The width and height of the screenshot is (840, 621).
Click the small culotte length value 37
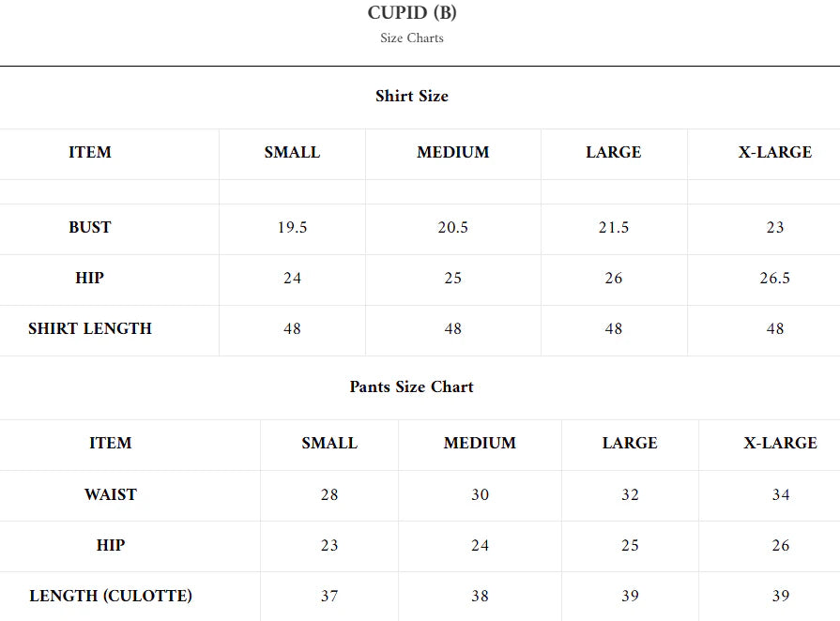(x=329, y=596)
